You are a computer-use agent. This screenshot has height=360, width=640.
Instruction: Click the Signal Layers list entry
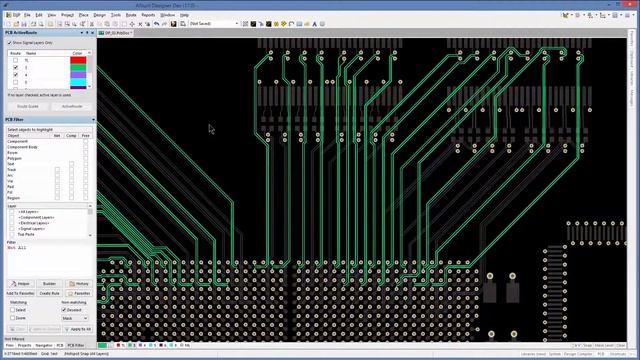point(32,229)
